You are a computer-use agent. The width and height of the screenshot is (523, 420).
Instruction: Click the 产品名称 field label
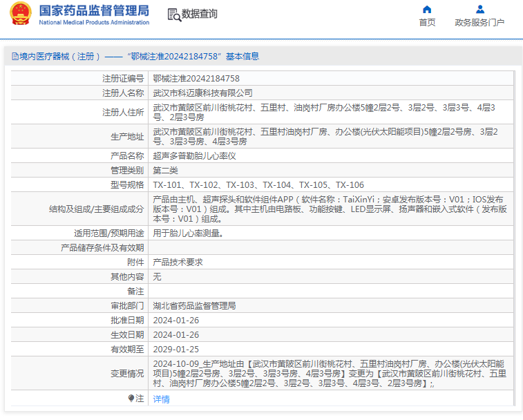[127, 156]
